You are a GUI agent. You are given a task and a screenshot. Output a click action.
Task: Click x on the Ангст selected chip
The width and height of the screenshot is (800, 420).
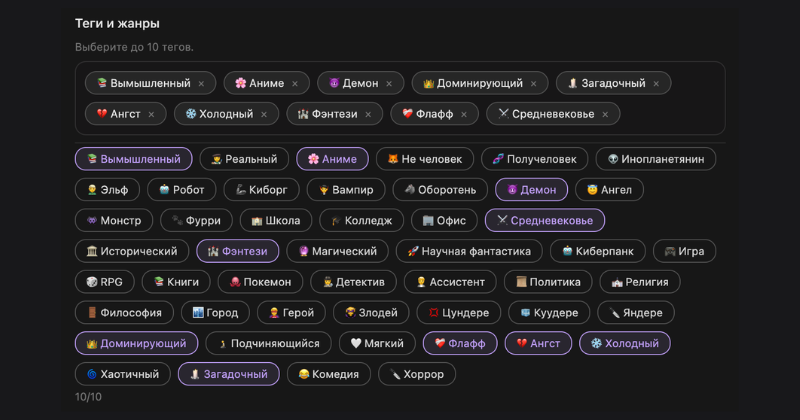151,115
